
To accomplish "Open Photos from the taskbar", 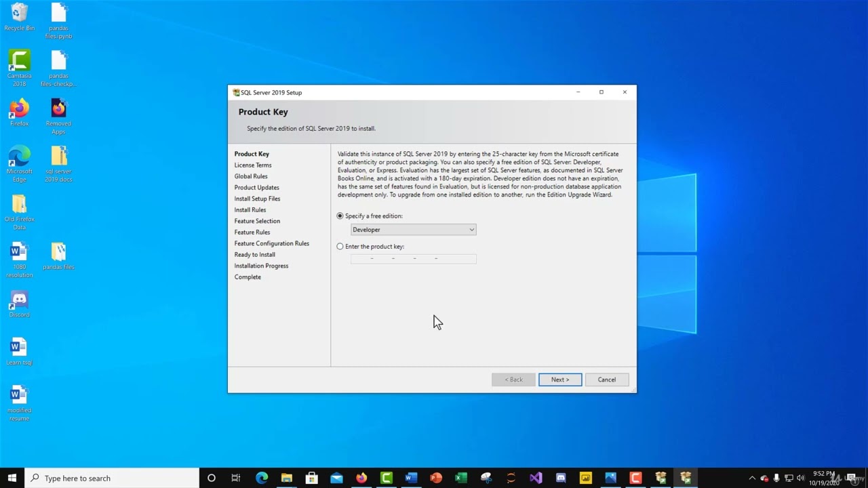I will pos(610,478).
